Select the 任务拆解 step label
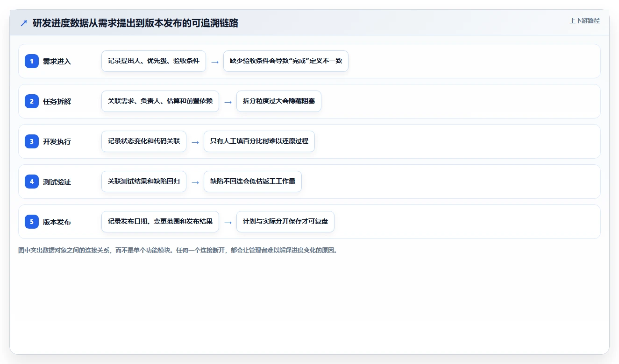 pyautogui.click(x=57, y=101)
